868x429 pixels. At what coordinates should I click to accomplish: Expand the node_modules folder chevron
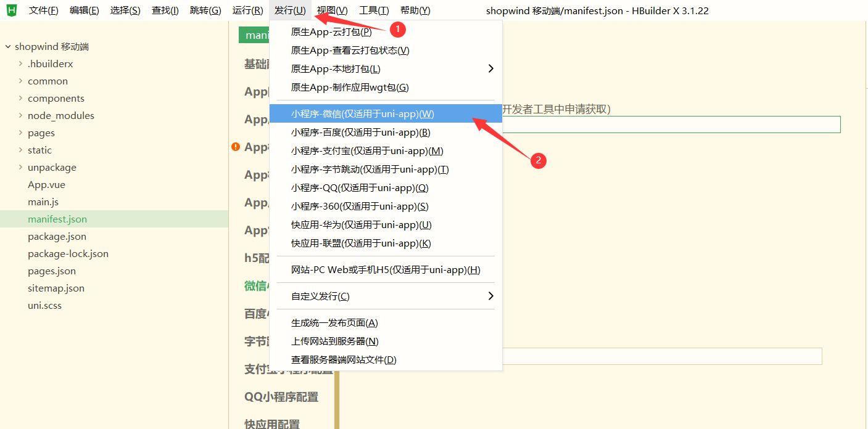coord(21,116)
